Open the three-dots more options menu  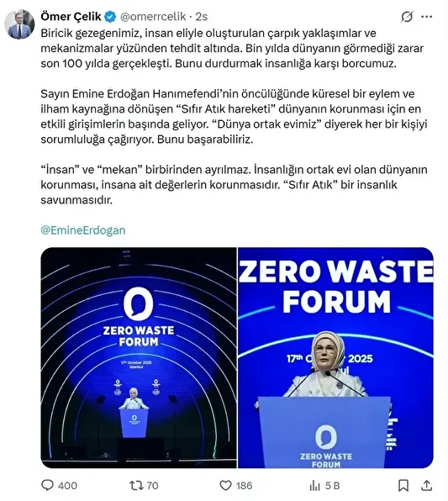pyautogui.click(x=427, y=17)
